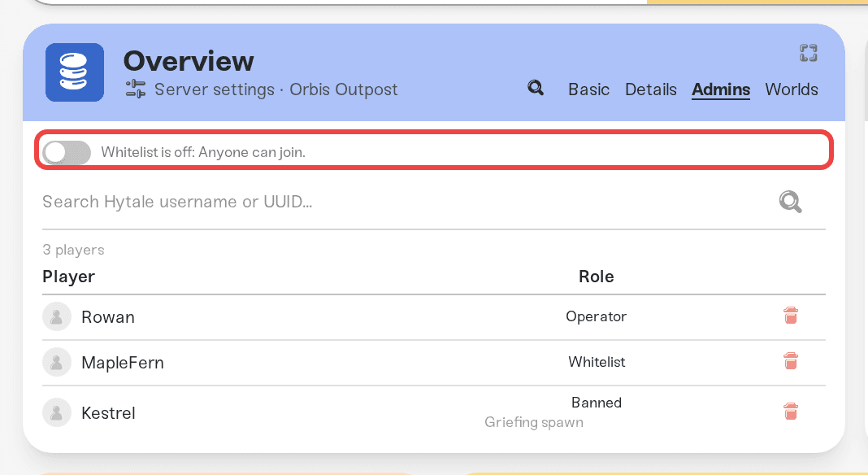The height and width of the screenshot is (475, 868).
Task: Delete Rowan using the trash icon
Action: tap(791, 316)
